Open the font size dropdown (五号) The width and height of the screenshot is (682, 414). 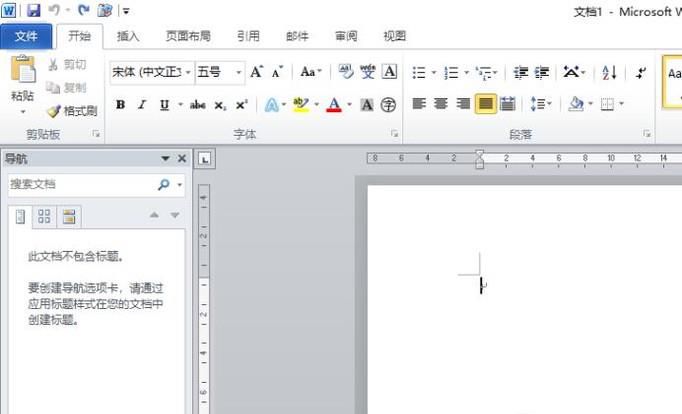(x=239, y=72)
